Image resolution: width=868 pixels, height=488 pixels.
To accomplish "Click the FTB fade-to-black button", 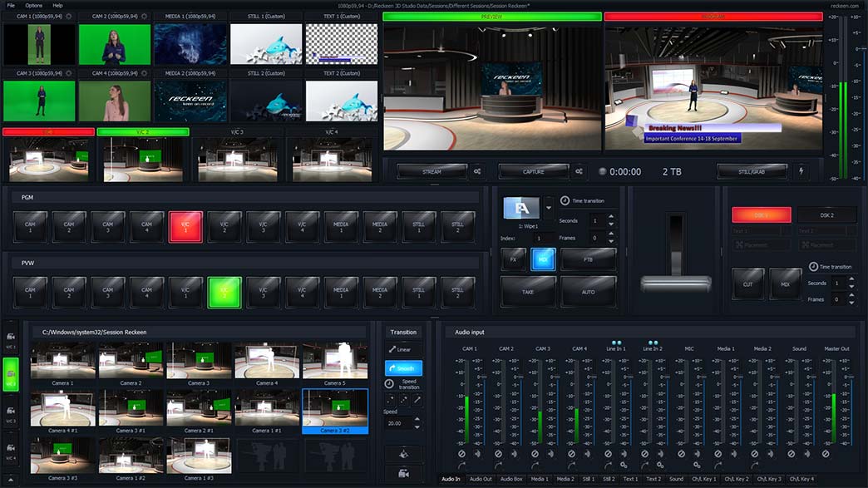I will (x=589, y=259).
